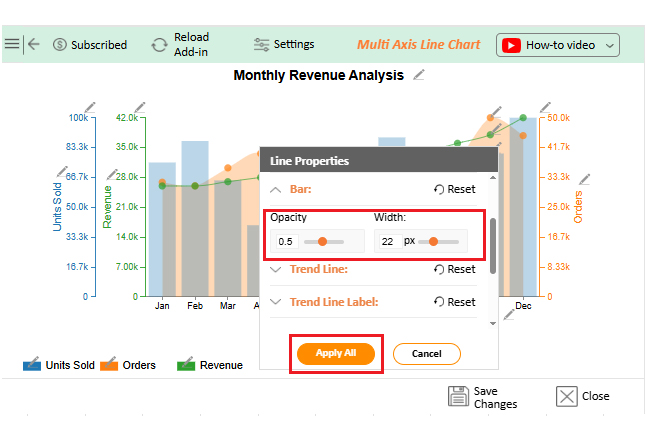Image resolution: width=646 pixels, height=446 pixels.
Task: Click the Save Changes disk icon
Action: (x=459, y=396)
